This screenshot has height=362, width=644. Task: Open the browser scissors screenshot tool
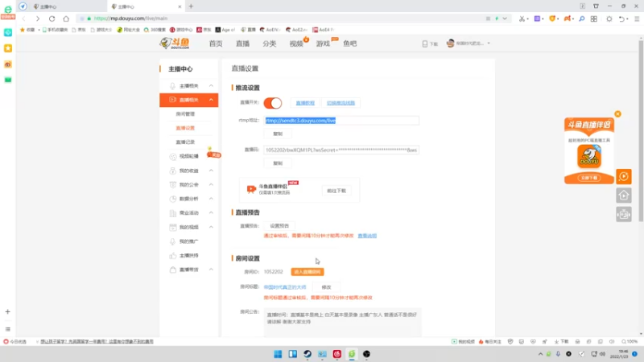pyautogui.click(x=522, y=19)
